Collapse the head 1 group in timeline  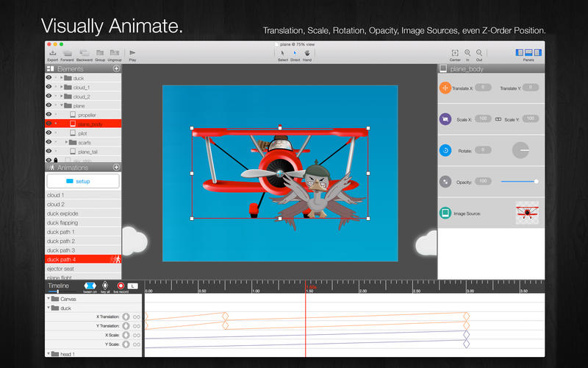coord(49,354)
